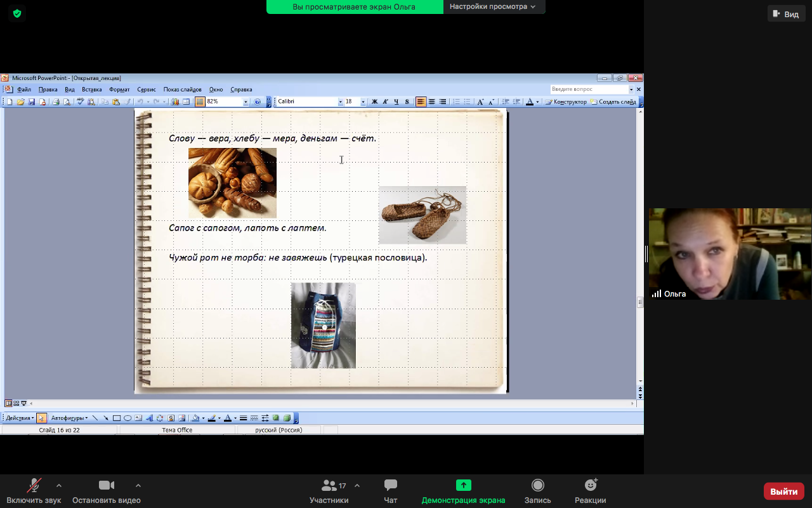Decrease font size with the small A icon
The image size is (812, 508).
[491, 102]
